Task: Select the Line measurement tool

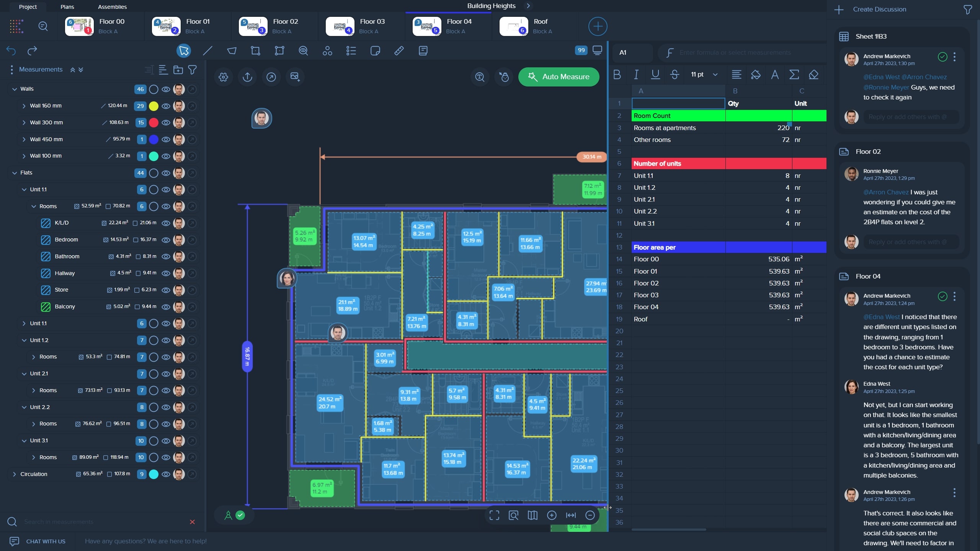Action: [207, 51]
